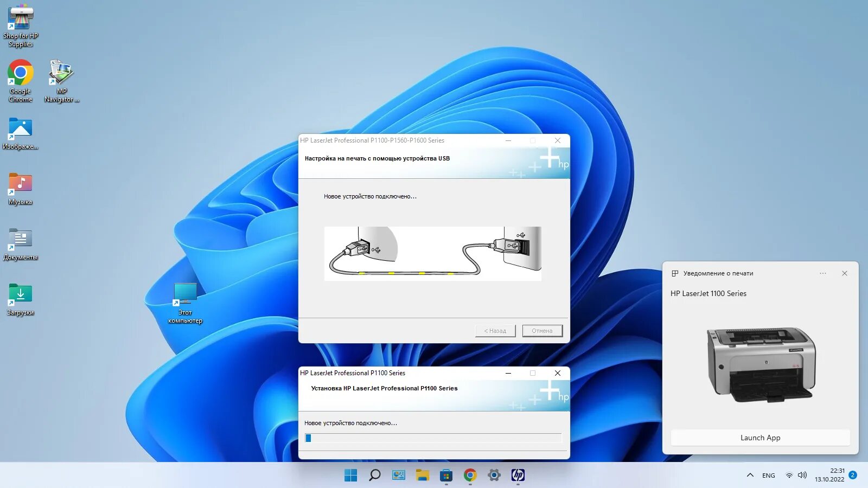Screen dimensions: 868x488
Task: Switch to Chrome in the taskbar
Action: [x=470, y=476]
